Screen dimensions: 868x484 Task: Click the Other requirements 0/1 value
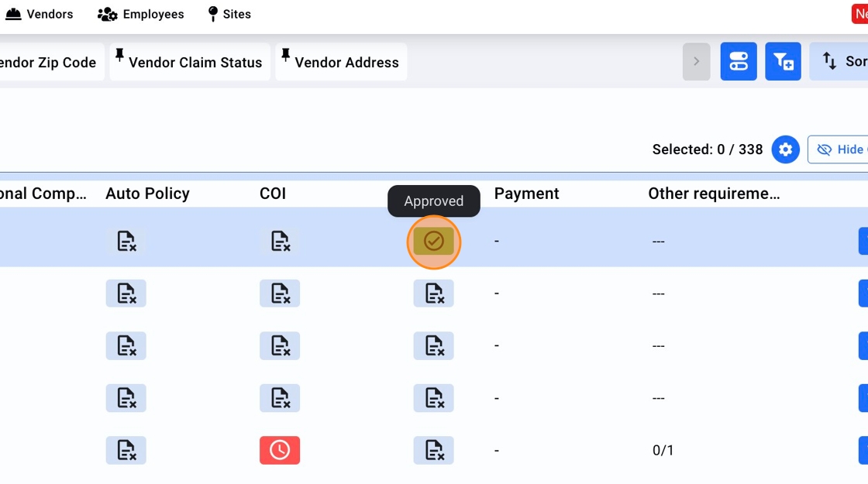pos(663,450)
